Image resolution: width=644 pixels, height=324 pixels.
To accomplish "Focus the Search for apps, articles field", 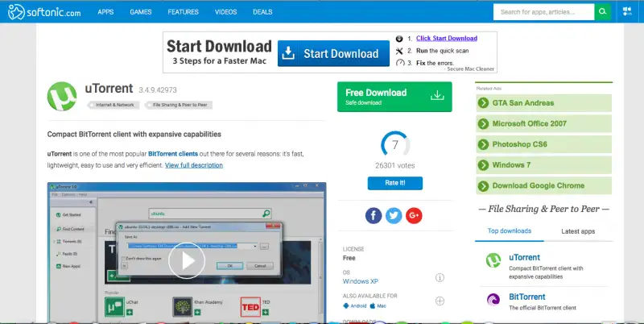I will click(544, 12).
